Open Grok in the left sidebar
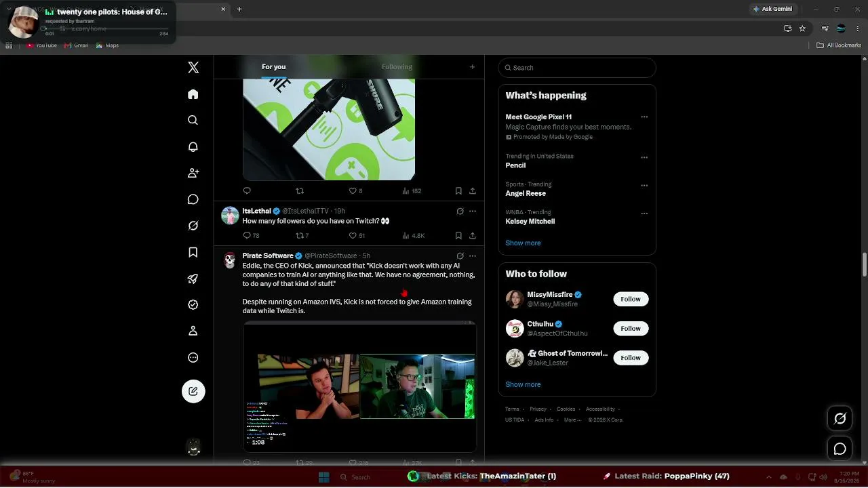The width and height of the screenshot is (868, 488). tap(193, 226)
